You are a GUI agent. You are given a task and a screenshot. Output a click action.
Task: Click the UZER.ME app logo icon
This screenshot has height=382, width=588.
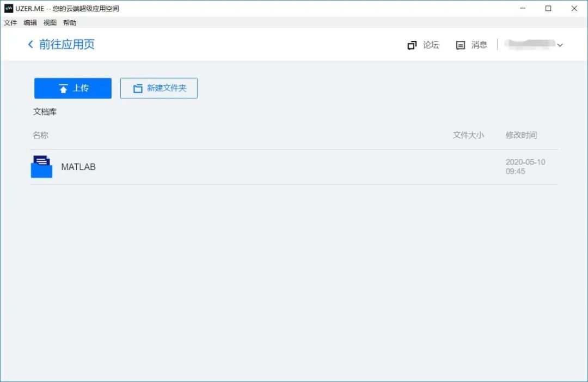point(8,8)
